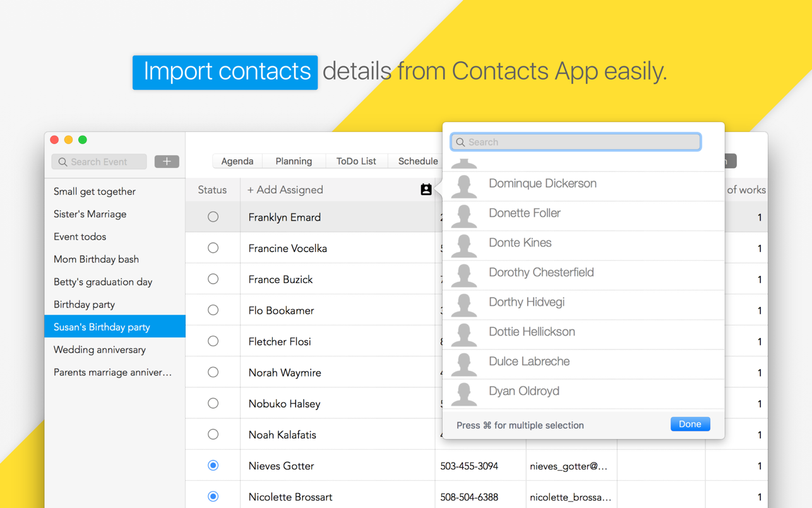The height and width of the screenshot is (508, 812).
Task: Click + Add Assigned header
Action: 285,190
